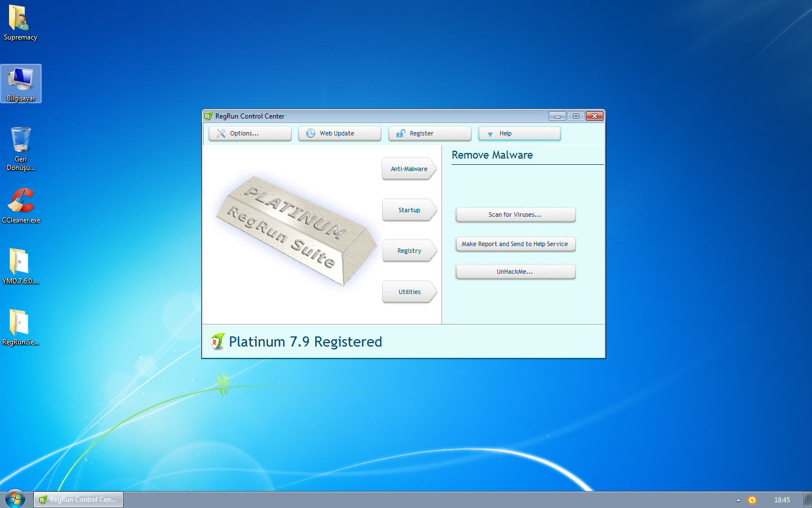
Task: Click the Show Desktop strip
Action: pyautogui.click(x=807, y=500)
